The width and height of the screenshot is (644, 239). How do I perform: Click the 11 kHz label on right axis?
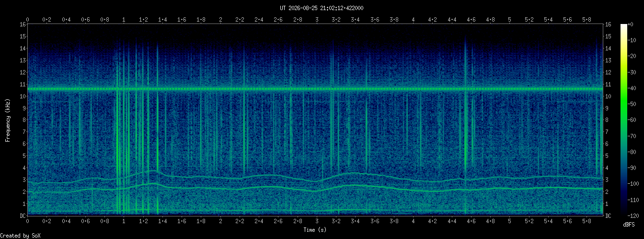pyautogui.click(x=609, y=84)
